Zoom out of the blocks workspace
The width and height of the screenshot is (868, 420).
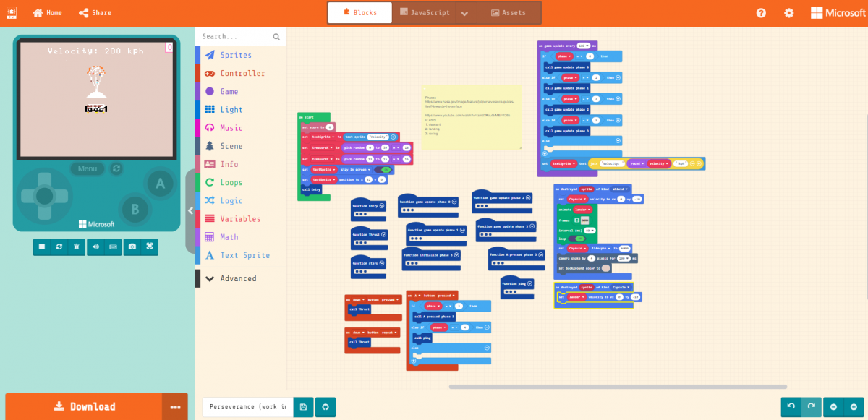(x=833, y=407)
